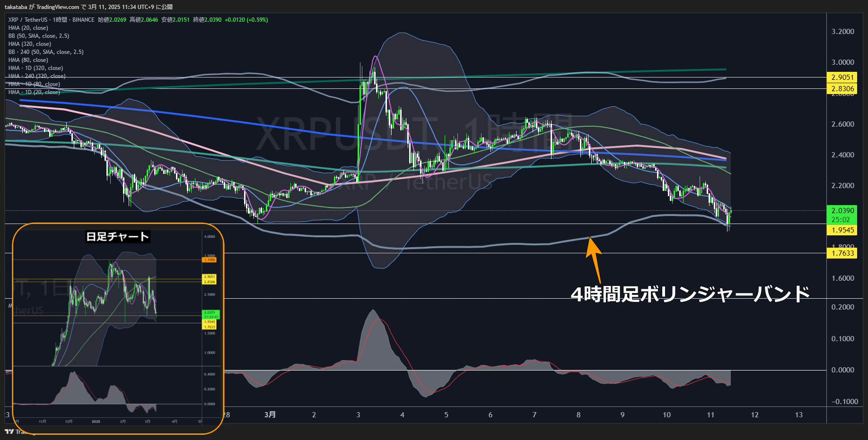The height and width of the screenshot is (440, 868).
Task: Click the day 9 time axis label
Action: [x=623, y=415]
